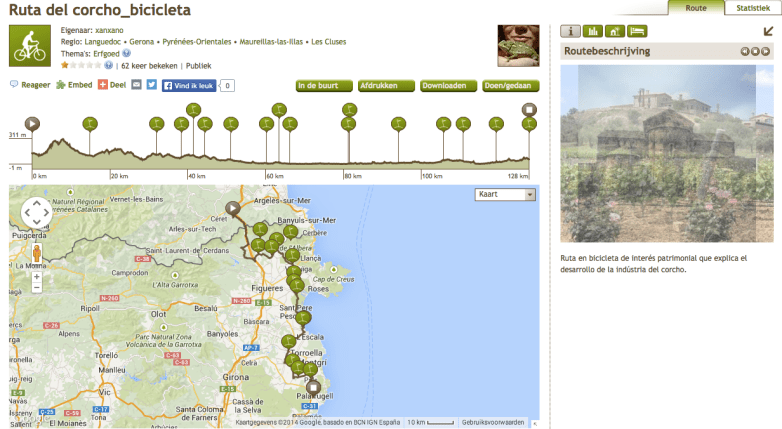Click the Downloaden button
The width and height of the screenshot is (782, 429).
coord(448,86)
